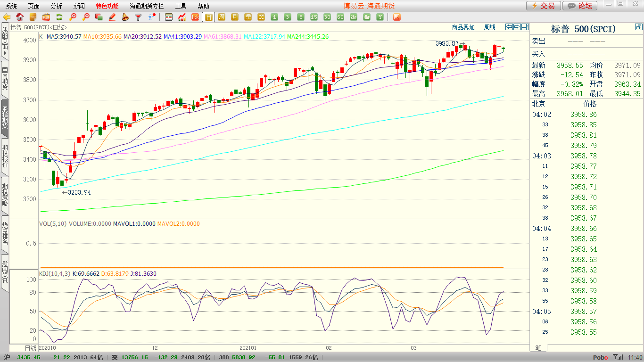Screen dimensions: 644x362
Task: Open the 新闻 menu
Action: tap(79, 6)
